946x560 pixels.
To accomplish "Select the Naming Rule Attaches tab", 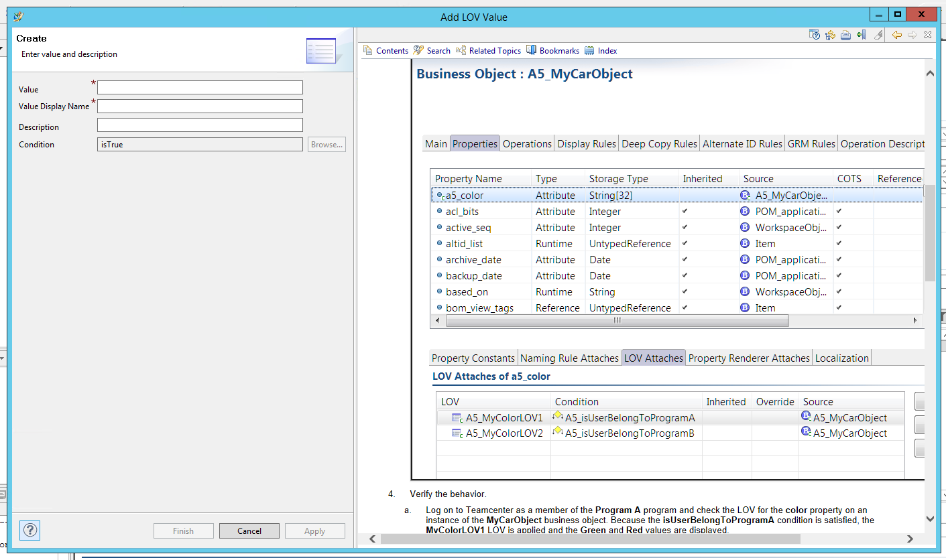I will [x=569, y=358].
